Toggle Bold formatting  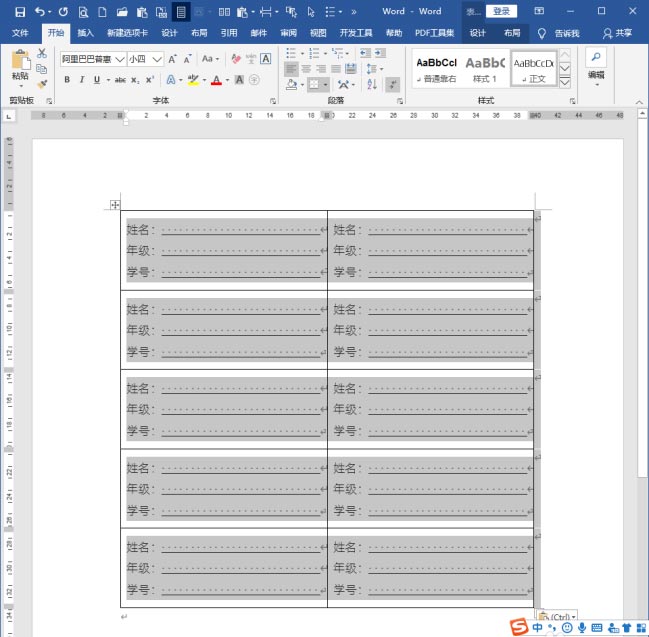pos(68,80)
